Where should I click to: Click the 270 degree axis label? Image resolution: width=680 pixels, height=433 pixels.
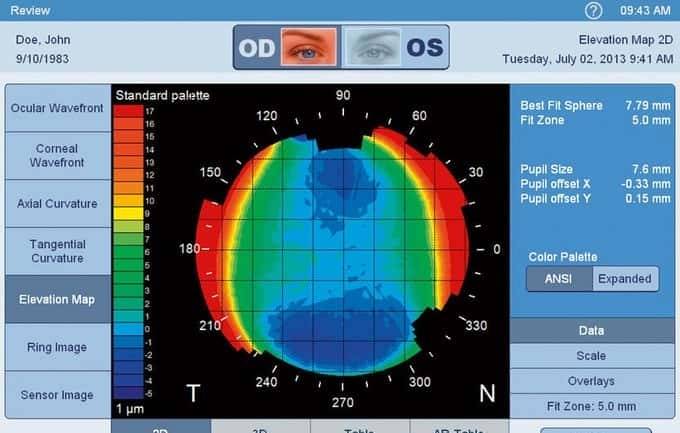click(343, 403)
